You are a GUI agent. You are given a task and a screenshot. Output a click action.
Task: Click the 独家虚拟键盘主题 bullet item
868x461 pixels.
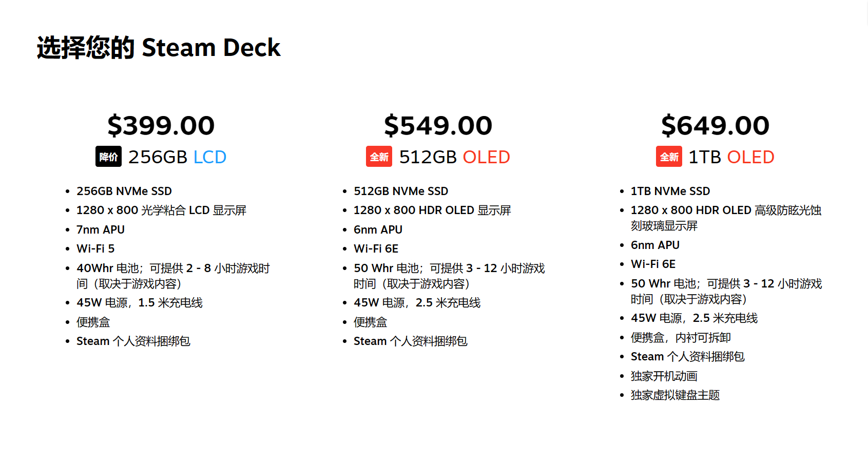point(675,395)
